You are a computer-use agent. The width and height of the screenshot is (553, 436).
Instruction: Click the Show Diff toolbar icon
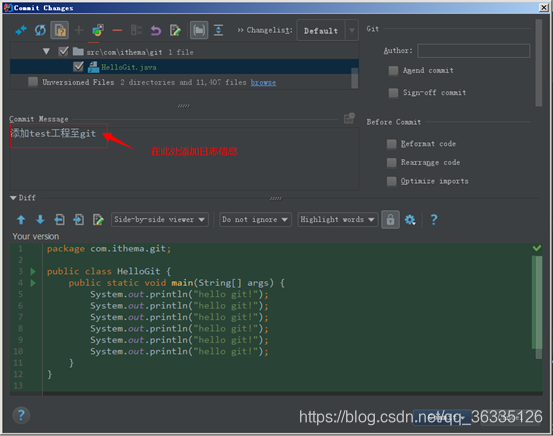21,30
